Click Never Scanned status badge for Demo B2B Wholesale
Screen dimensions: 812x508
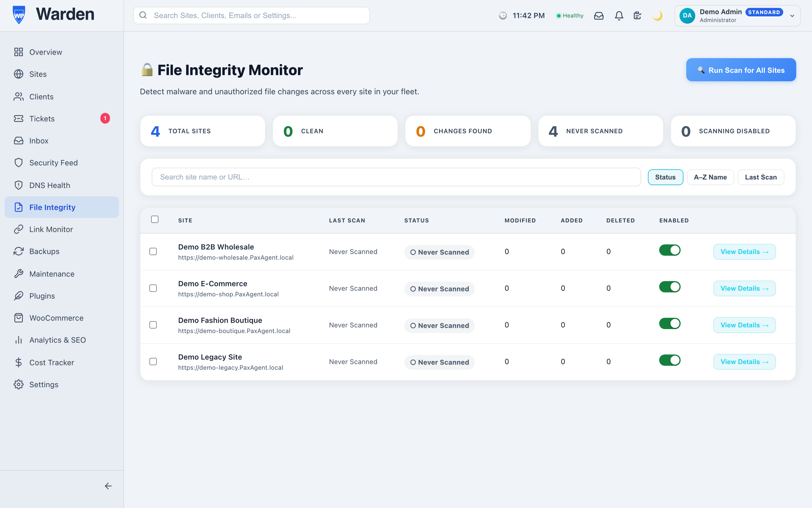[439, 252]
